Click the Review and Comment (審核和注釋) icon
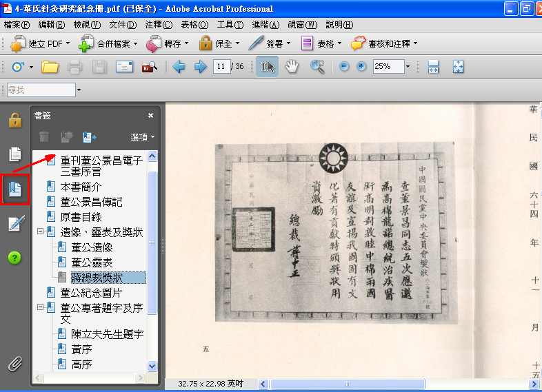542x392 pixels. [x=358, y=44]
